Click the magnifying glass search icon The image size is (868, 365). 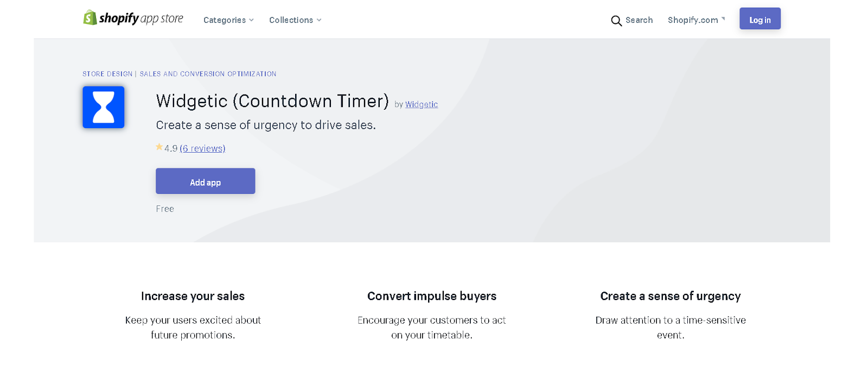[616, 21]
